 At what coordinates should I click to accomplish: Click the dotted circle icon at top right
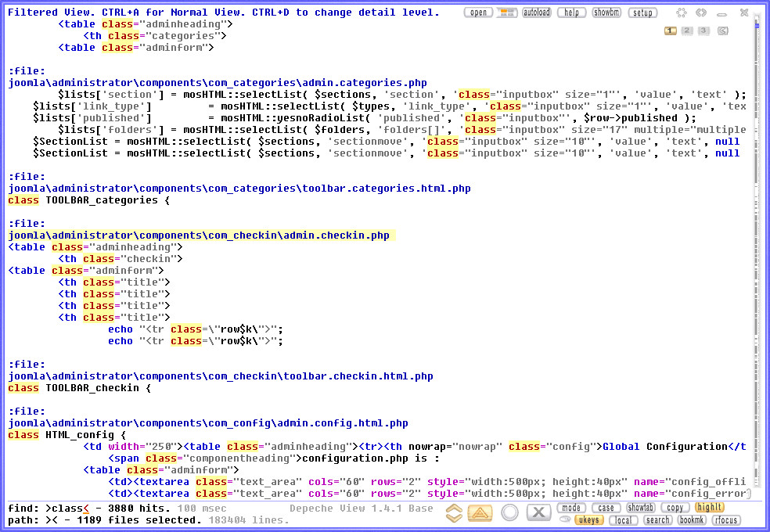point(682,13)
